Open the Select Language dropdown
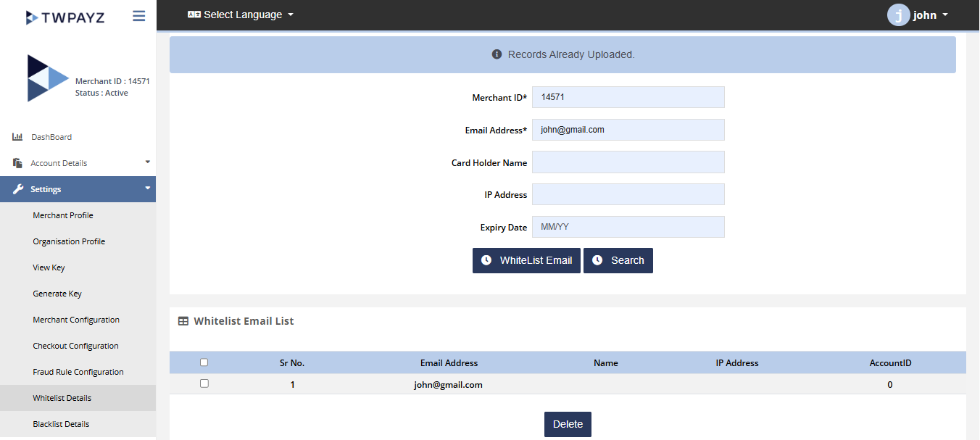Viewport: 980px width, 440px height. click(241, 14)
